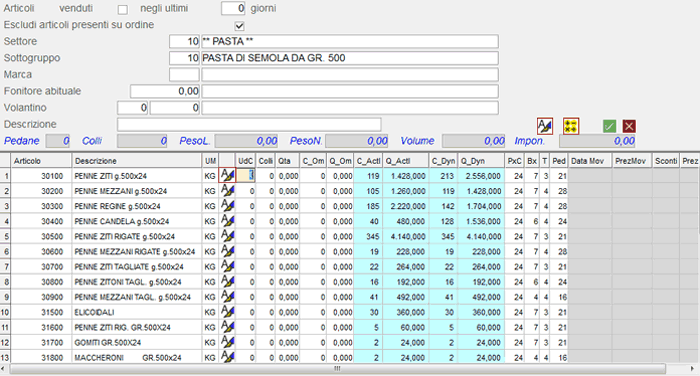Screen dimensions: 700x376
Task: Click the Impon. total field
Action: (597, 141)
